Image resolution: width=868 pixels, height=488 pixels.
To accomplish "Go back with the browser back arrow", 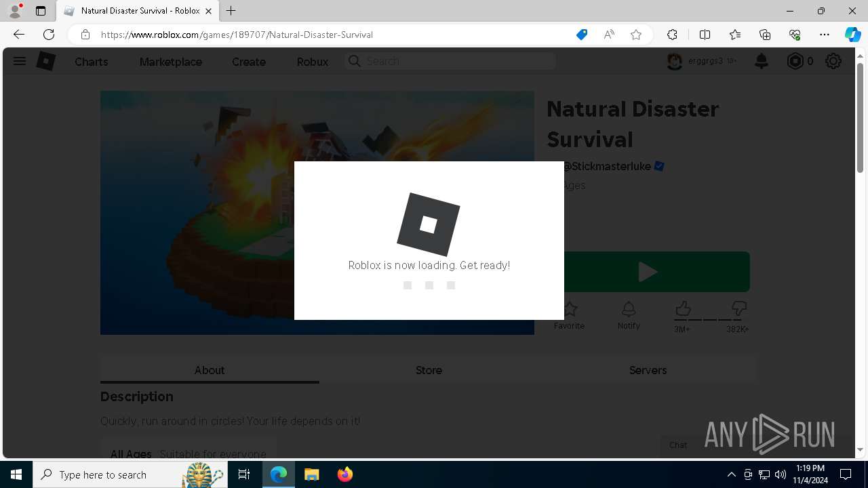I will (19, 35).
